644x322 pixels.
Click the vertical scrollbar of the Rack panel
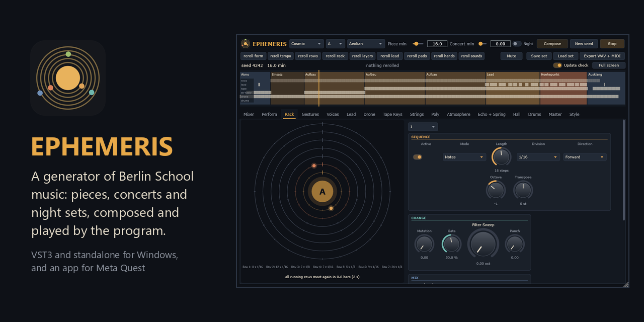tap(624, 170)
